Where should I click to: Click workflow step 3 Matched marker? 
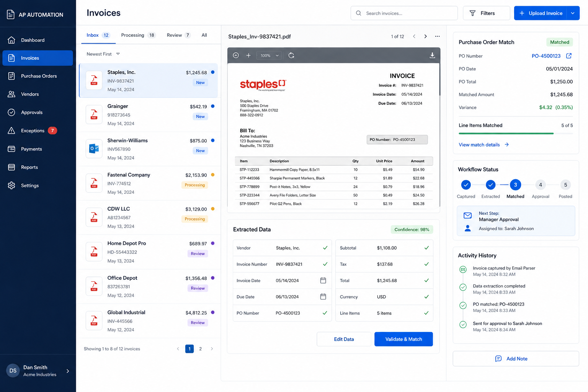tap(515, 185)
